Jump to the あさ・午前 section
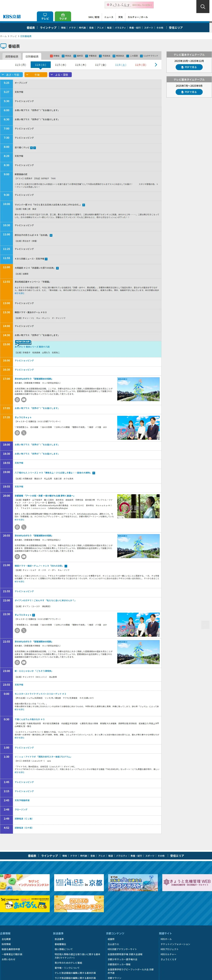Viewport: 212px width, 980px height. click(11, 75)
